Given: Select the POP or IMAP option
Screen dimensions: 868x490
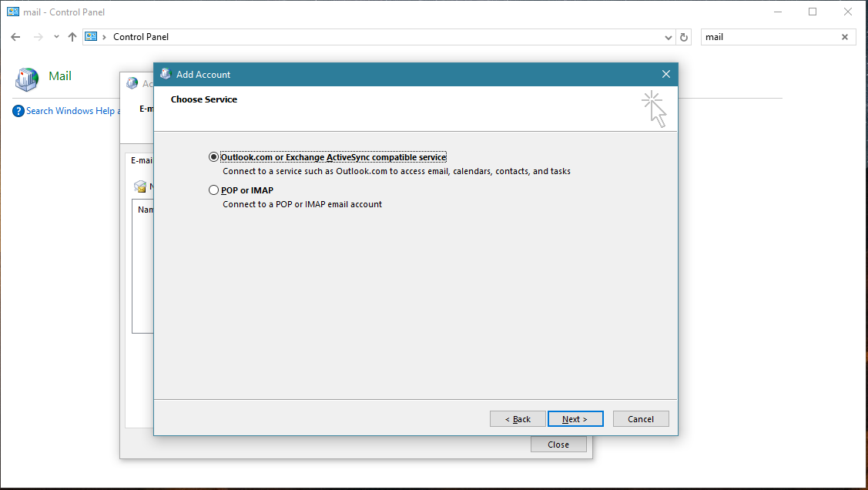Looking at the screenshot, I should [214, 190].
